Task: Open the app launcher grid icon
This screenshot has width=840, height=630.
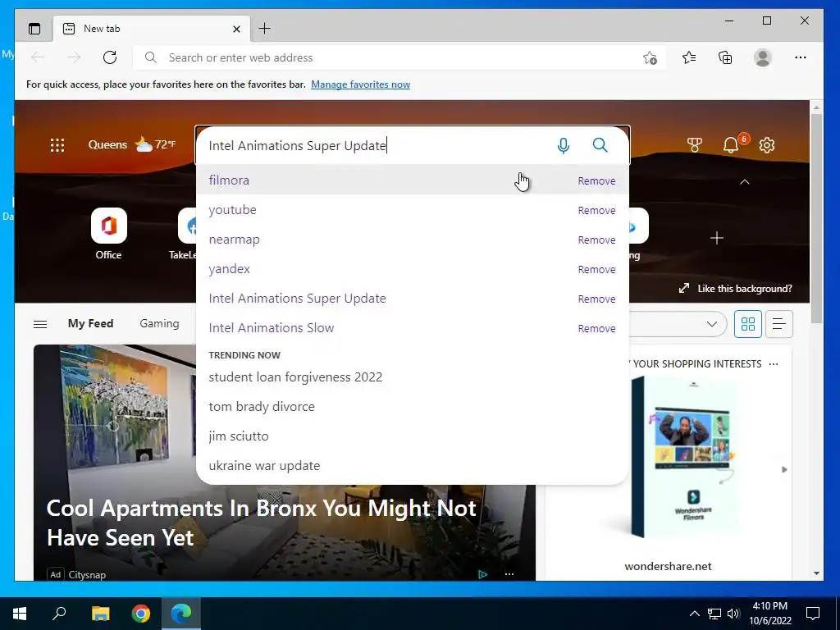Action: [57, 145]
